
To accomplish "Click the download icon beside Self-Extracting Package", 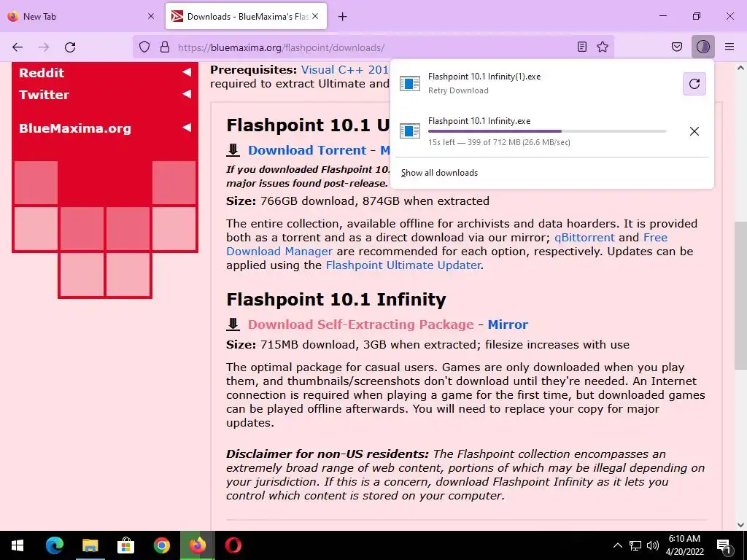I will pyautogui.click(x=233, y=324).
